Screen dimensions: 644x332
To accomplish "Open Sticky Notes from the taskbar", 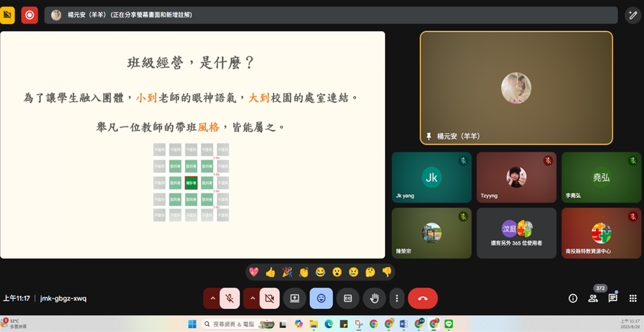I will (x=344, y=324).
